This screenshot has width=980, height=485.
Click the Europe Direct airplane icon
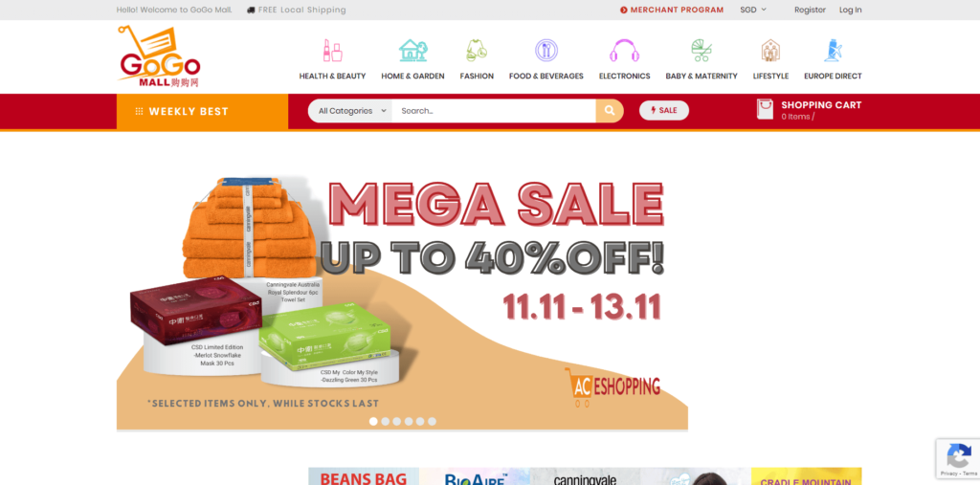tap(833, 50)
